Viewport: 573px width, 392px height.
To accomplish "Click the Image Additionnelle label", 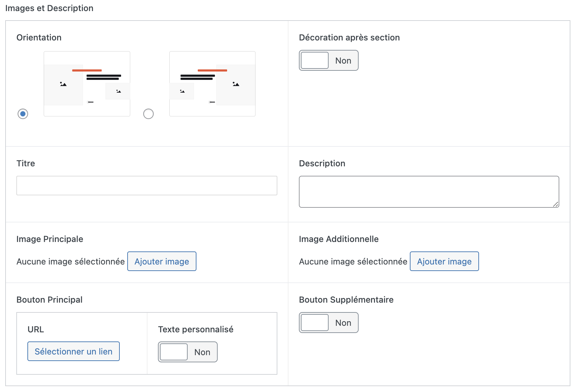I will 338,239.
